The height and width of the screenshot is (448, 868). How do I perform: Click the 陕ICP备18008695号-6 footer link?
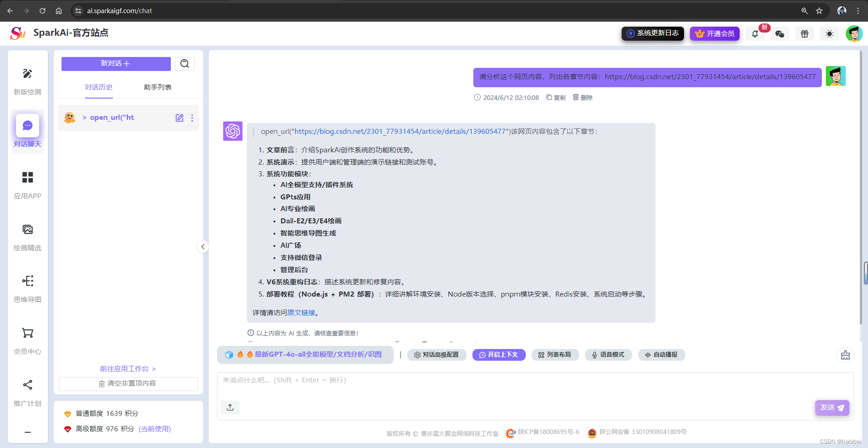point(548,432)
